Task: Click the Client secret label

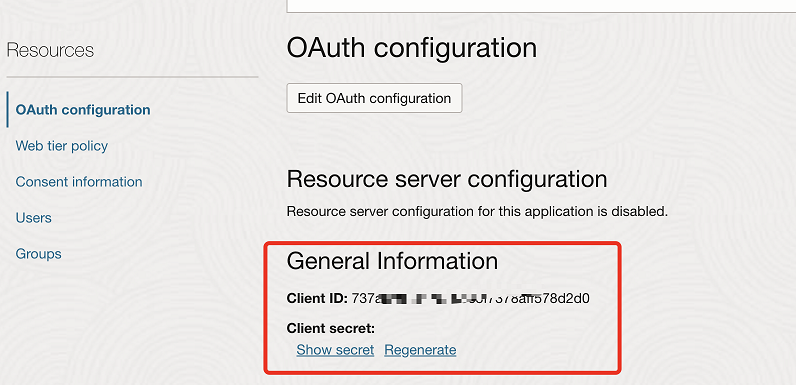Action: pos(330,329)
